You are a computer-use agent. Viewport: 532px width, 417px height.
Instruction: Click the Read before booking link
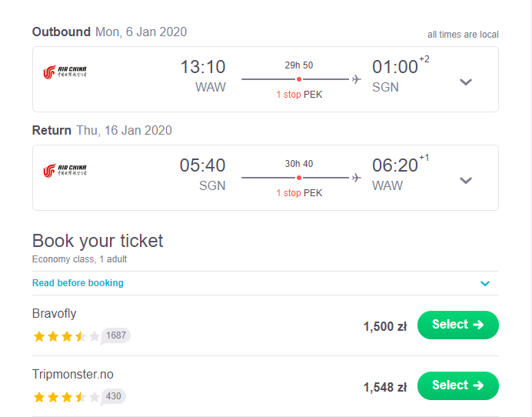point(78,283)
